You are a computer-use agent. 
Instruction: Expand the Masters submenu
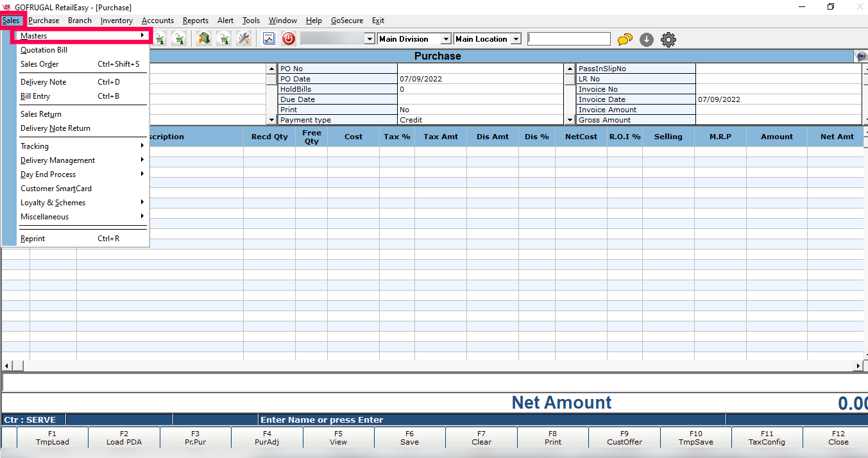(x=82, y=36)
